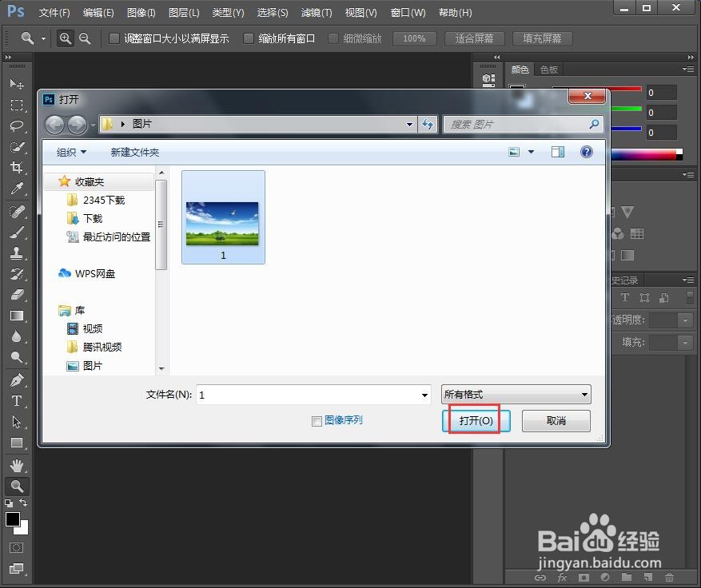This screenshot has height=588, width=701.
Task: Click the 填充屏幕 button
Action: (542, 38)
